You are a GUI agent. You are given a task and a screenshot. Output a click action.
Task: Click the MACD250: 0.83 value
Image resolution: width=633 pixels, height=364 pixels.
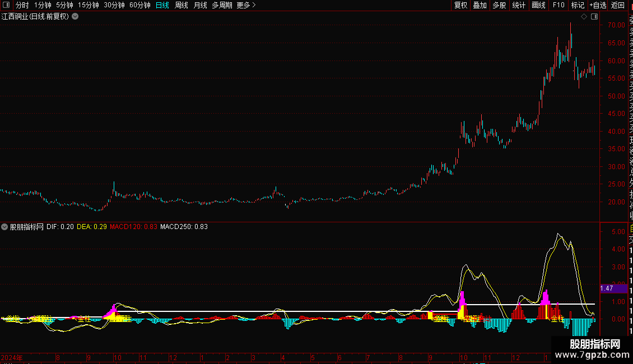(x=184, y=227)
